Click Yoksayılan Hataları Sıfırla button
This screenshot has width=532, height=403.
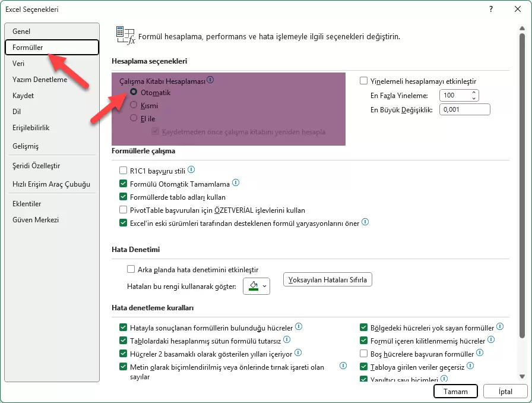click(327, 279)
